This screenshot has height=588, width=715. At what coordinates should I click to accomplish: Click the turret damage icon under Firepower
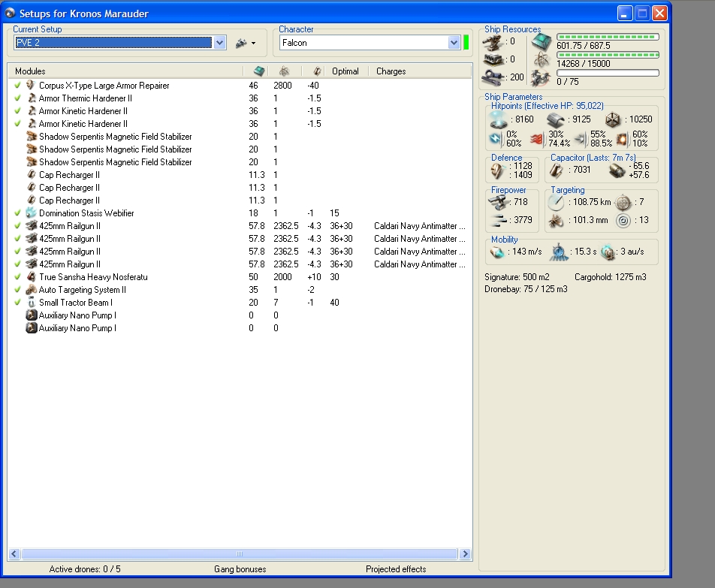tap(497, 203)
